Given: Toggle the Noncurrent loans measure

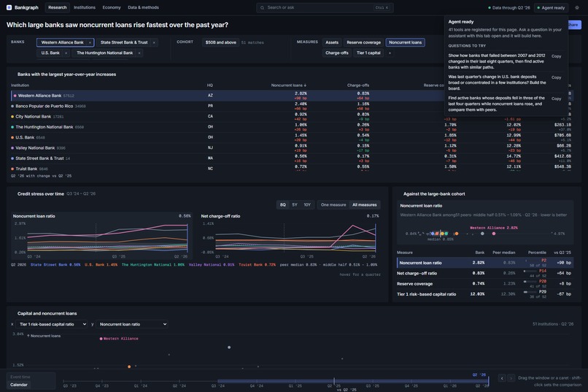Looking at the screenshot, I should click(405, 42).
